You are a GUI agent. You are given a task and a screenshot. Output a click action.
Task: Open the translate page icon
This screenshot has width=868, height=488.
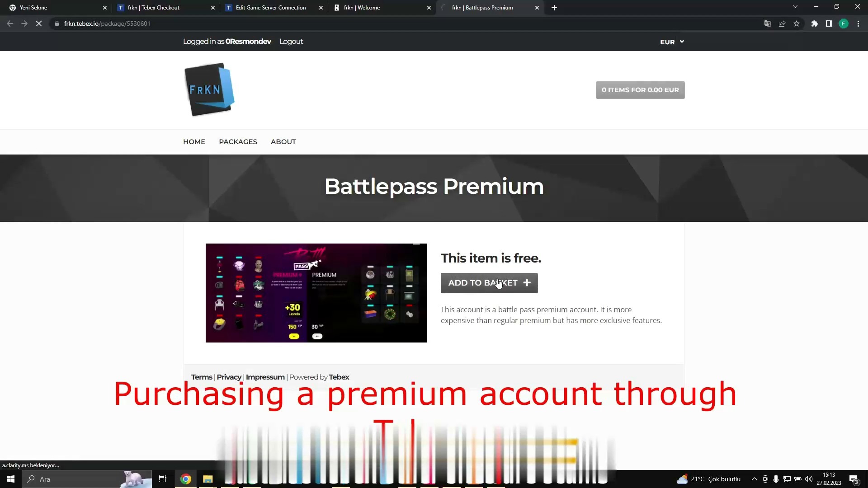click(767, 23)
